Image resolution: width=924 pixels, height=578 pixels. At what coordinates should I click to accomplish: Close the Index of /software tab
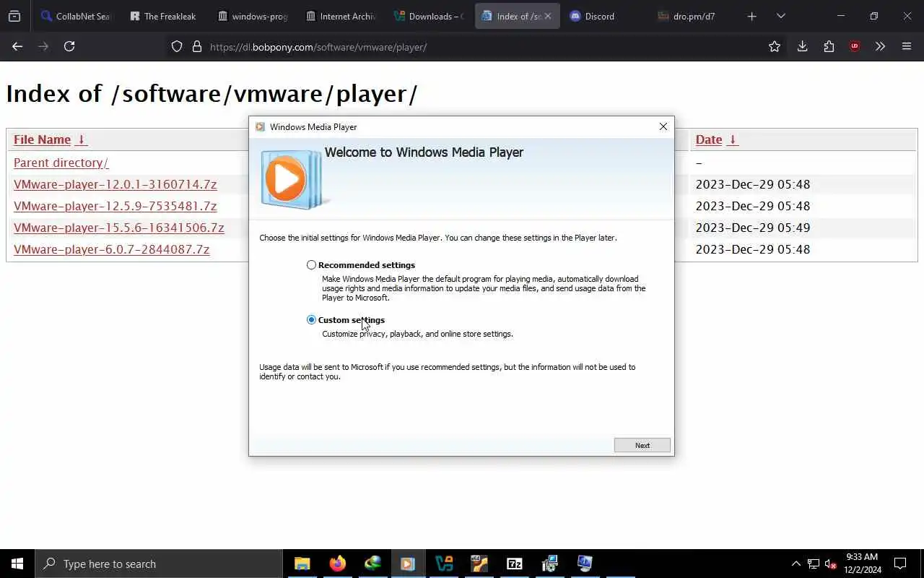[547, 16]
